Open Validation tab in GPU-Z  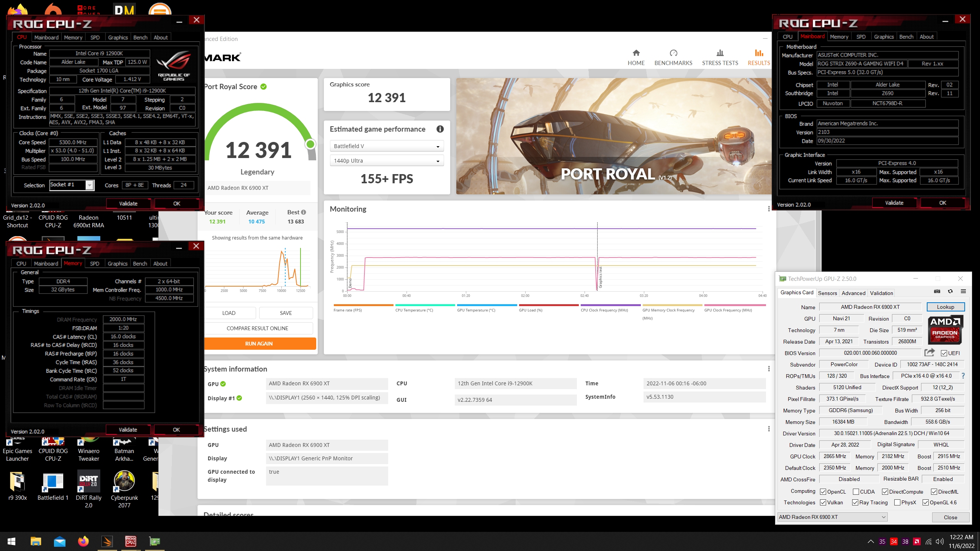pos(881,293)
